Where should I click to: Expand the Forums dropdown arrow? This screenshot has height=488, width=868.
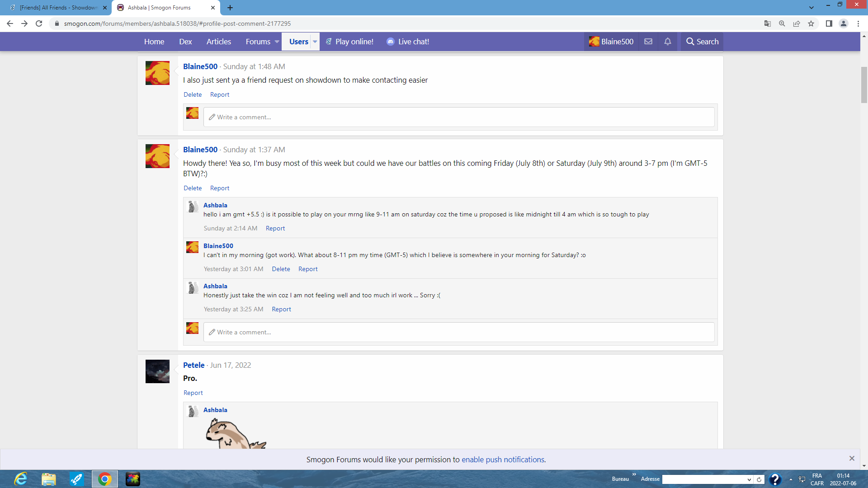coord(277,42)
